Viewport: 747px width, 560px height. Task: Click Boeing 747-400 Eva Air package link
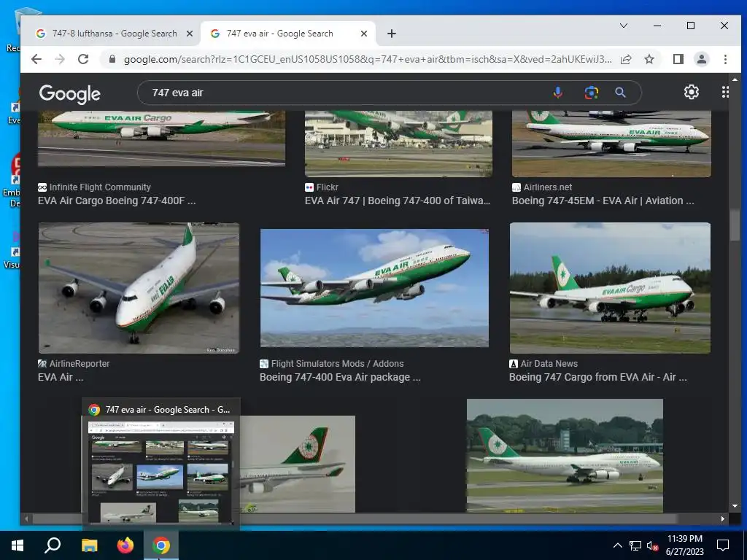[x=340, y=377]
